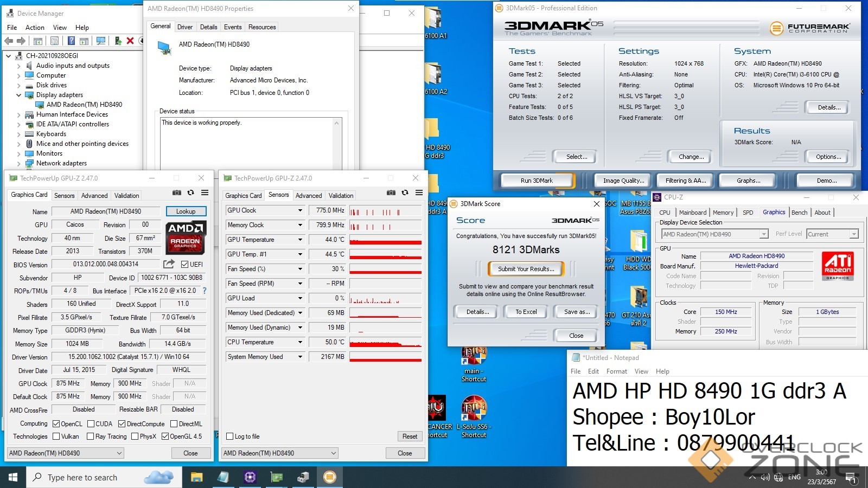The width and height of the screenshot is (868, 488).
Task: Open CPU-Z Display Device Selection dropdown
Action: [763, 234]
